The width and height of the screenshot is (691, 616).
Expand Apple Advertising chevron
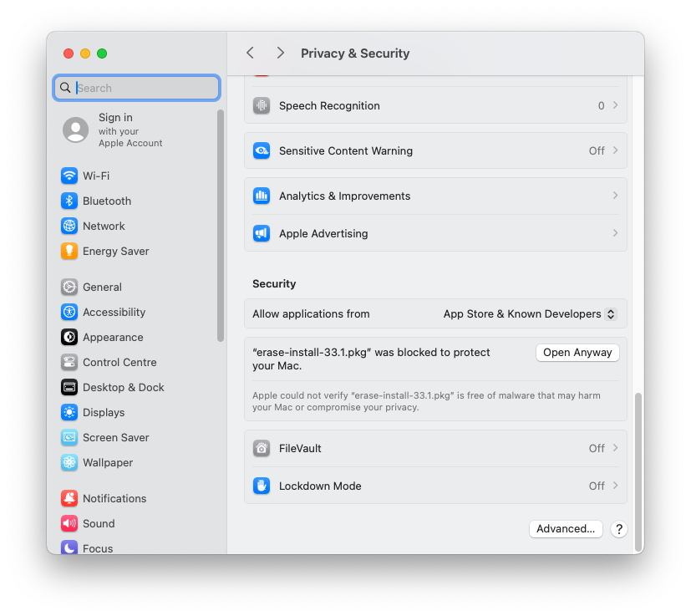pos(615,233)
